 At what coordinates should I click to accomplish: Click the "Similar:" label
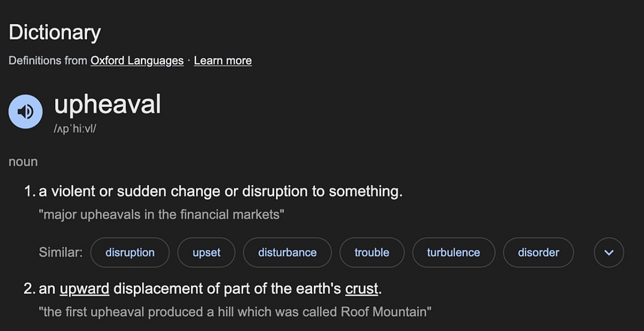[x=61, y=252]
